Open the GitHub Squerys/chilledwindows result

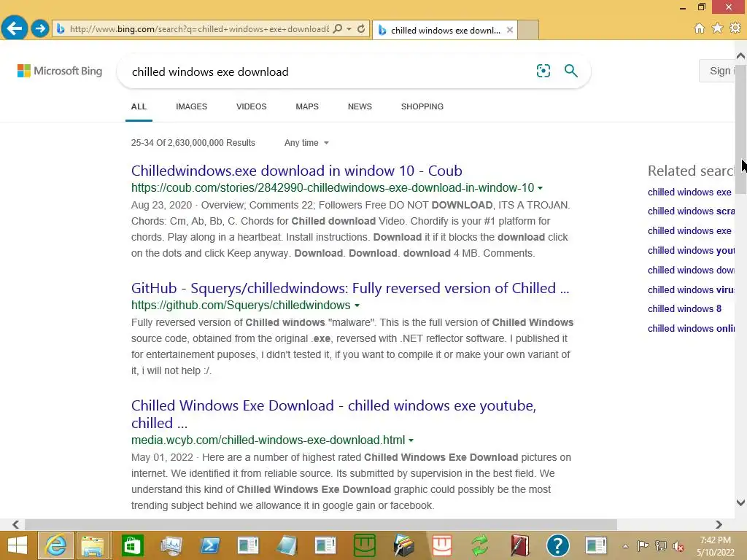pos(350,288)
